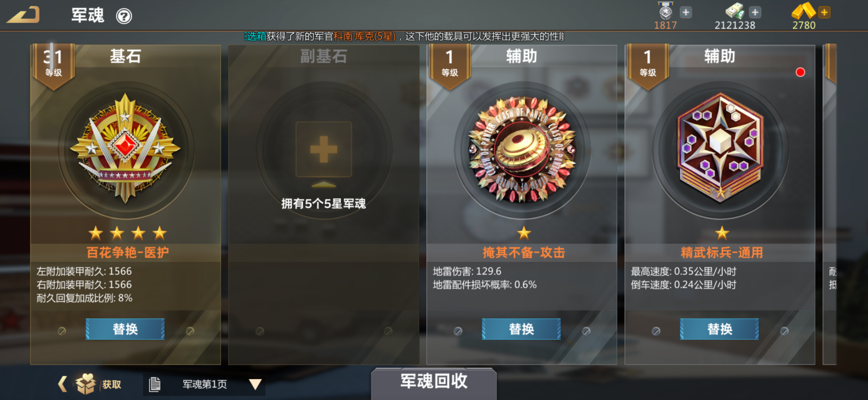Click the page document icon

[x=155, y=384]
